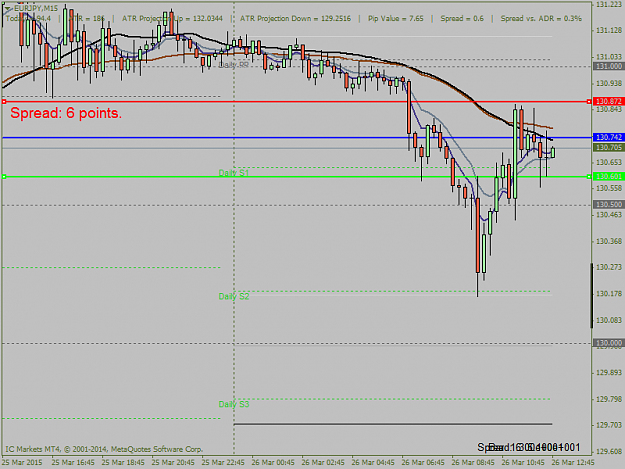Click 'Spread vs. ADR = 0.3%' text
Screen dimensions: 625x469
[541, 19]
